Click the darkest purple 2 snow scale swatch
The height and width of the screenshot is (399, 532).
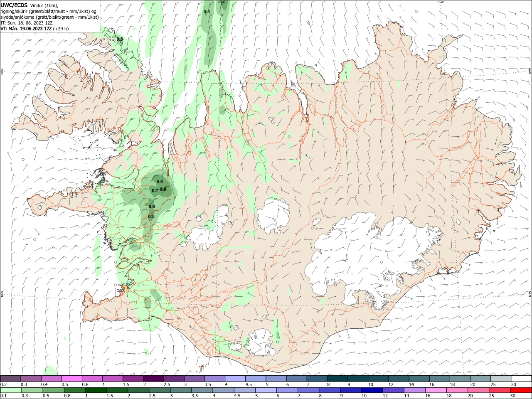pyautogui.click(x=153, y=378)
